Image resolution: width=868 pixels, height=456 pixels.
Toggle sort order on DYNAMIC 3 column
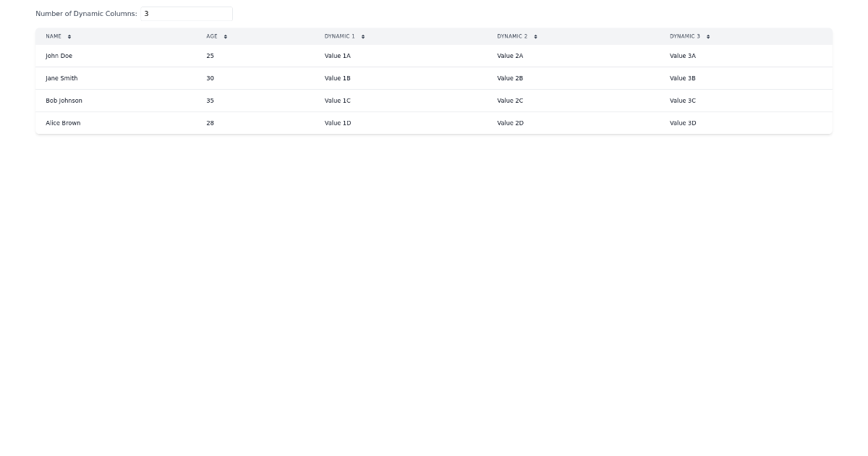tap(684, 36)
